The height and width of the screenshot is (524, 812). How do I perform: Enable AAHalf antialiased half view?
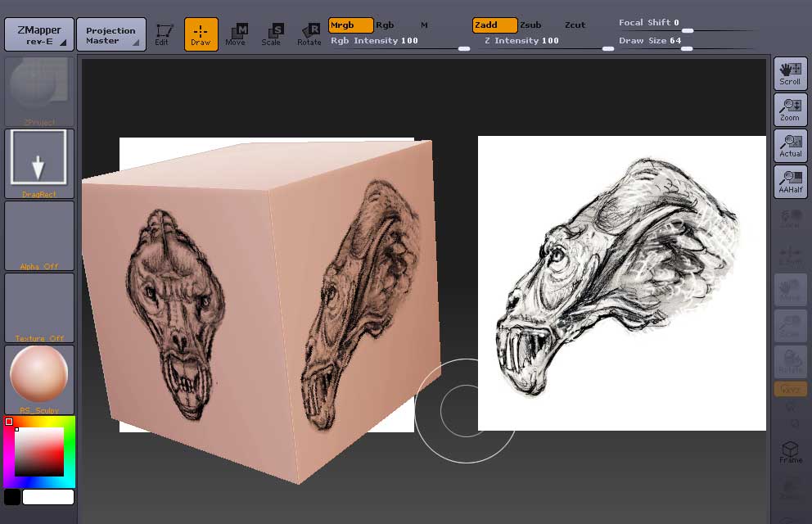(x=790, y=182)
